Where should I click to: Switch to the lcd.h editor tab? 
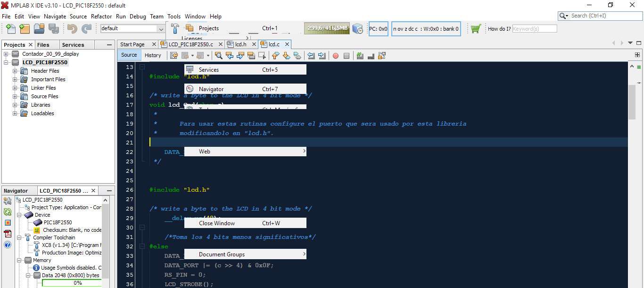point(241,44)
